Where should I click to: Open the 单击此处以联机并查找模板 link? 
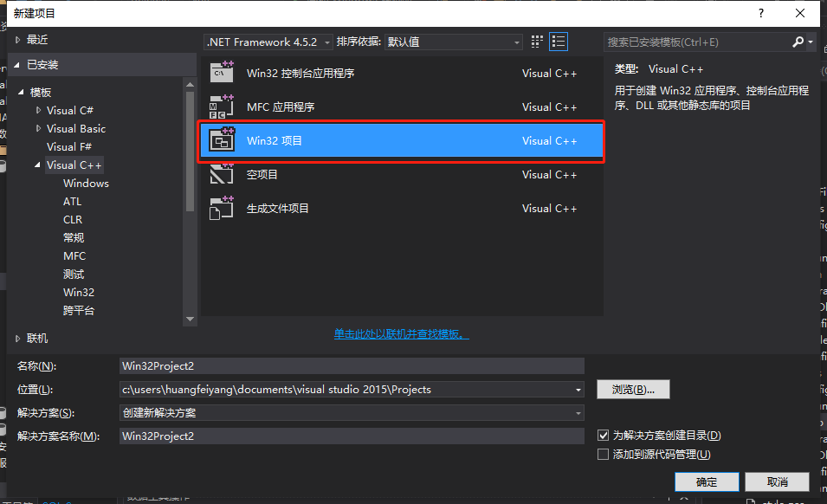click(x=400, y=333)
